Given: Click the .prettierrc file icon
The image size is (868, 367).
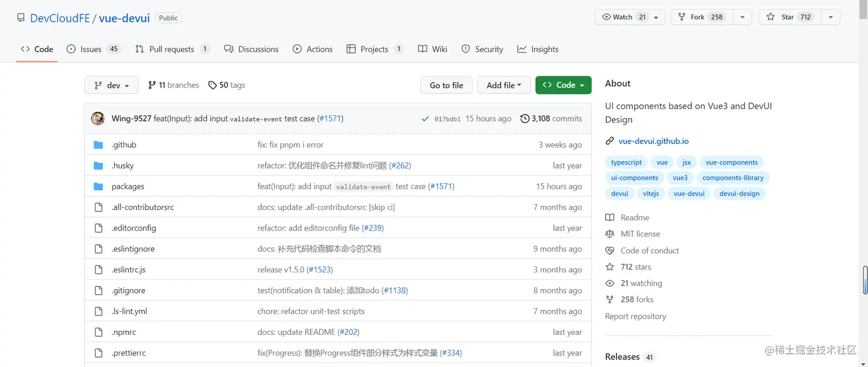Looking at the screenshot, I should tap(98, 353).
